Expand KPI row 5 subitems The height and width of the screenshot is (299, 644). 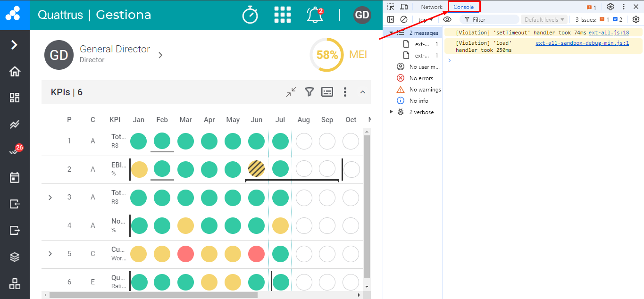50,254
